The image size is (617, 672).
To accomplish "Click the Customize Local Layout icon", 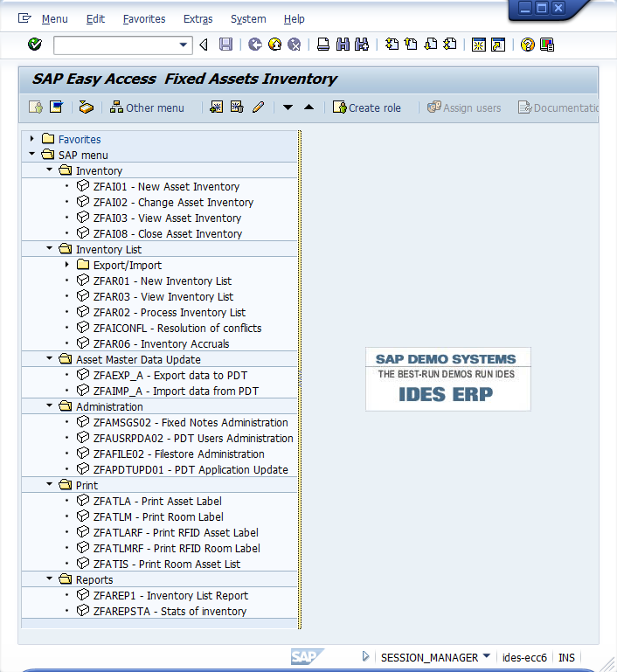I will click(547, 45).
